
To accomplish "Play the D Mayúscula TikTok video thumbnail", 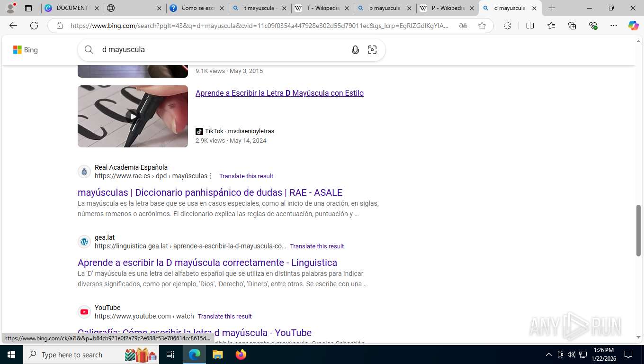I will pyautogui.click(x=133, y=116).
